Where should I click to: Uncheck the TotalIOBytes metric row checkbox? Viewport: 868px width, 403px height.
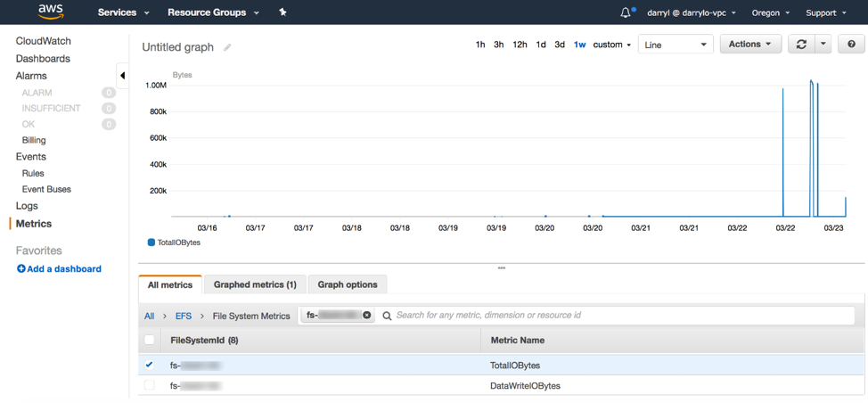tap(149, 365)
